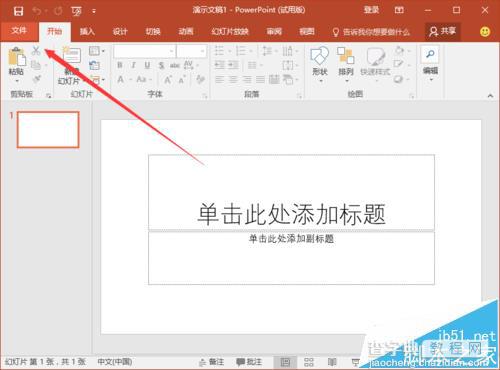Click the Increase List Level icon
The image size is (500, 370).
[x=233, y=65]
